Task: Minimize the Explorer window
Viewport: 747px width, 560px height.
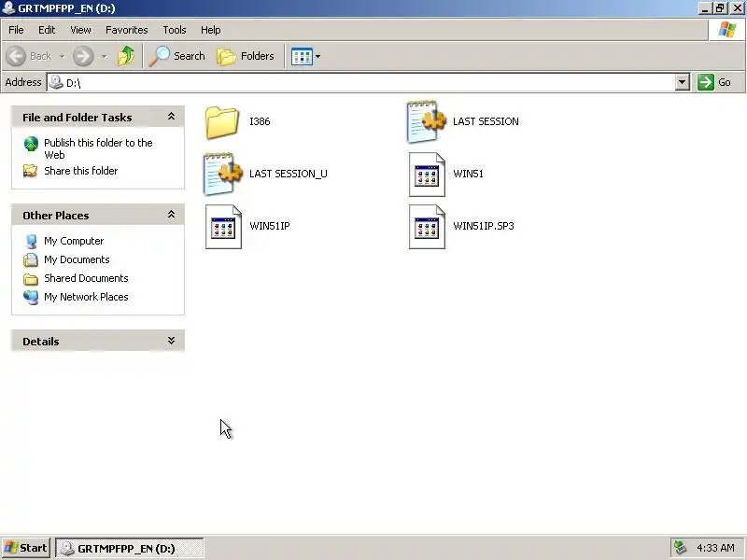Action: pos(705,8)
